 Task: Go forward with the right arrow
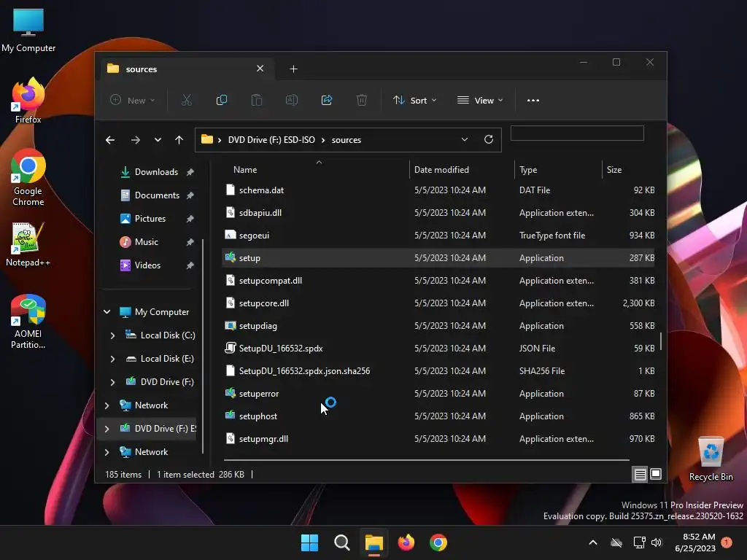(x=135, y=140)
